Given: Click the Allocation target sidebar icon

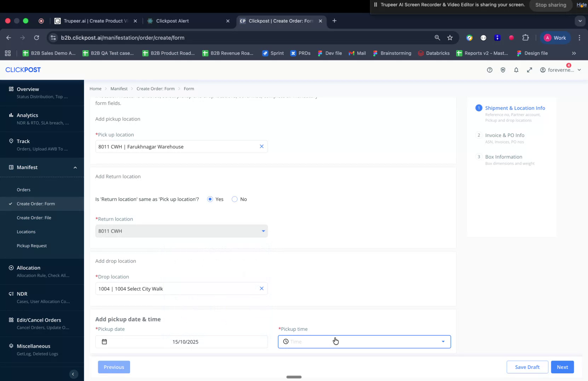Looking at the screenshot, I should click(x=10, y=268).
